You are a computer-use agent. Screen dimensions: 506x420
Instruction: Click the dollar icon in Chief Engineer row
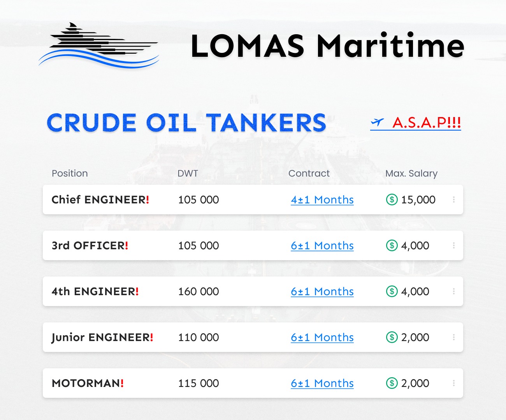pyautogui.click(x=392, y=199)
